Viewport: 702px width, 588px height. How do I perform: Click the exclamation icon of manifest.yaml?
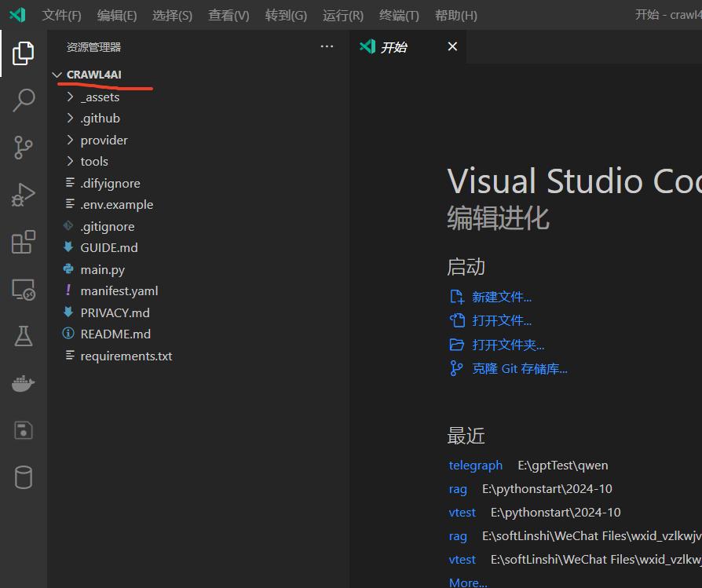(x=68, y=290)
